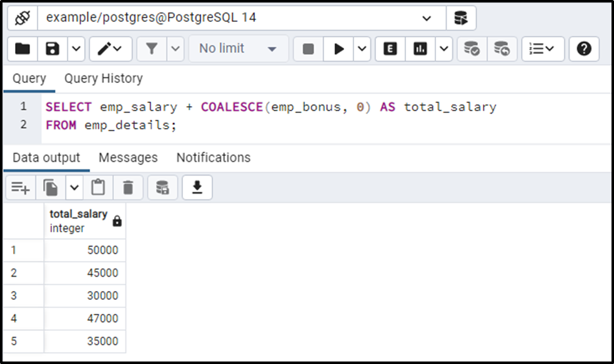Image resolution: width=614 pixels, height=364 pixels.
Task: Open the No limit rows dropdown
Action: [x=237, y=49]
